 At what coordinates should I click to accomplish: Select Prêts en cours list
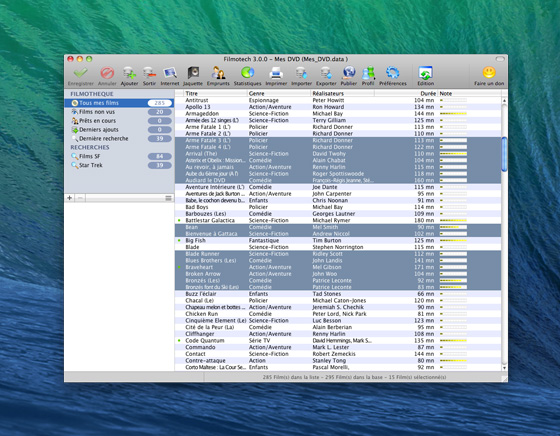click(119, 121)
